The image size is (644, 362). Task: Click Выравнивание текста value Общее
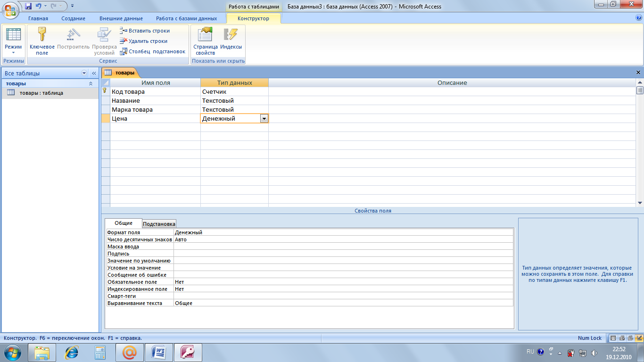tap(343, 303)
